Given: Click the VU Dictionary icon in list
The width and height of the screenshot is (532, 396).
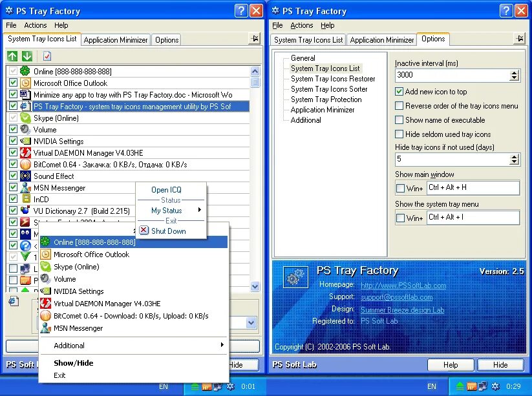Looking at the screenshot, I should click(x=25, y=211).
